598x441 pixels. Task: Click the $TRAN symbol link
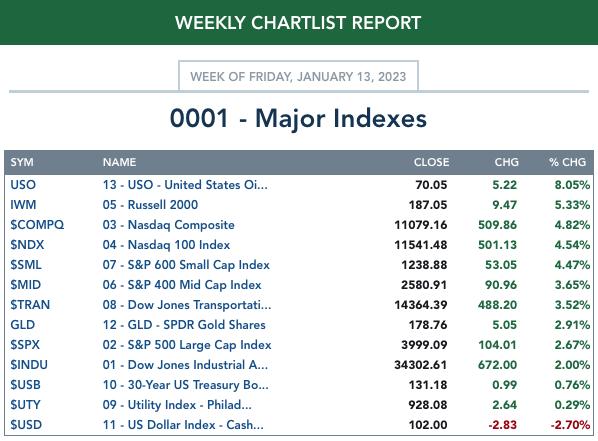[x=30, y=305]
